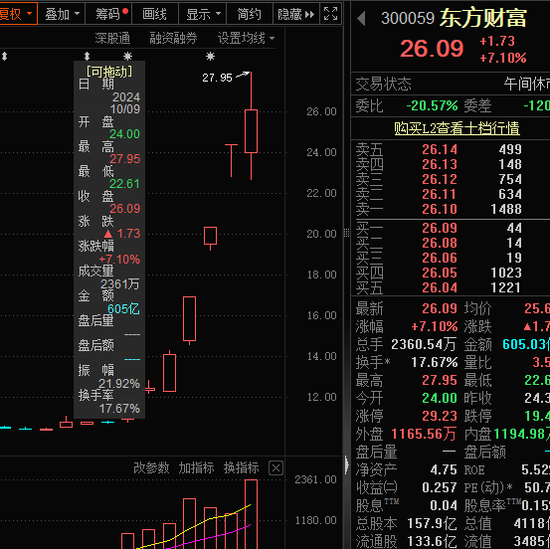Viewport: 550px width, 549px height.
Task: Click buy-five price 26.04
Action: (440, 288)
